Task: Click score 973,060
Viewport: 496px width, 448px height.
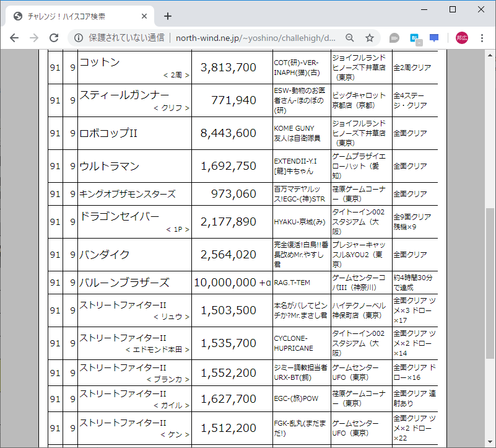Action: click(233, 194)
